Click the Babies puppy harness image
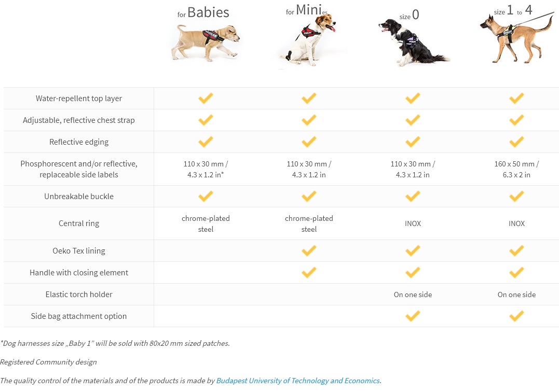Screen dimensions: 559x392 pyautogui.click(x=206, y=43)
